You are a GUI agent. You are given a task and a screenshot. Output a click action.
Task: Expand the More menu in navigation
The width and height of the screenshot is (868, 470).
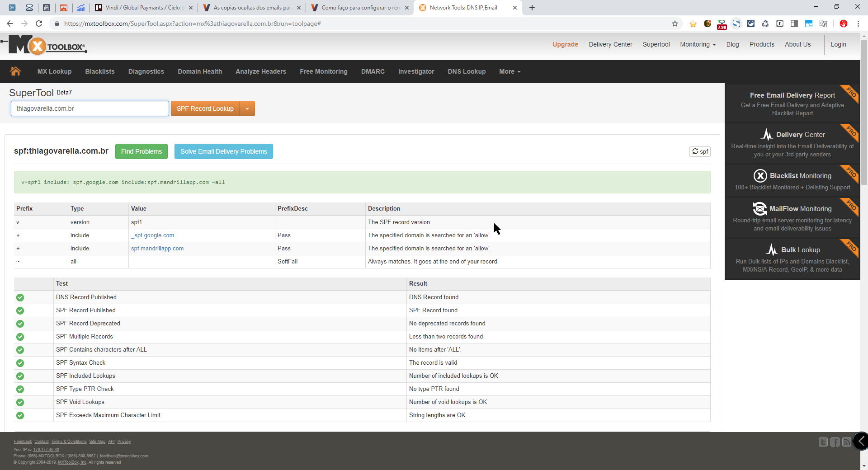pos(509,71)
